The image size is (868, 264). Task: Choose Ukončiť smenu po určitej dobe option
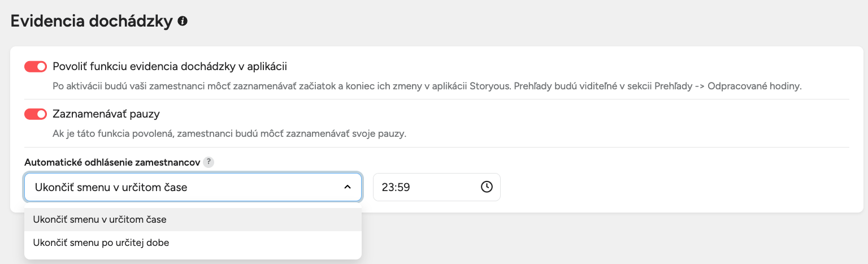(101, 243)
